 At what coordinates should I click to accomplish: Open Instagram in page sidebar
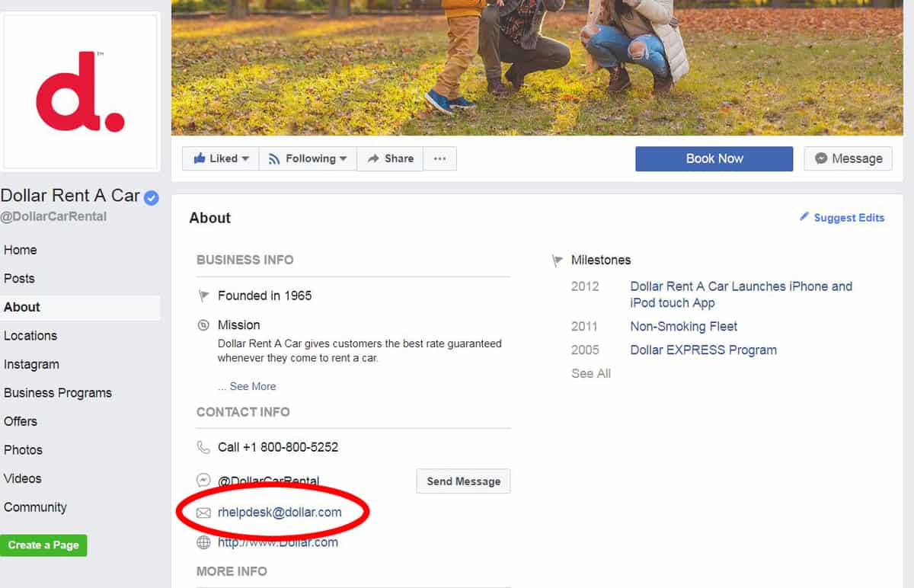(31, 364)
